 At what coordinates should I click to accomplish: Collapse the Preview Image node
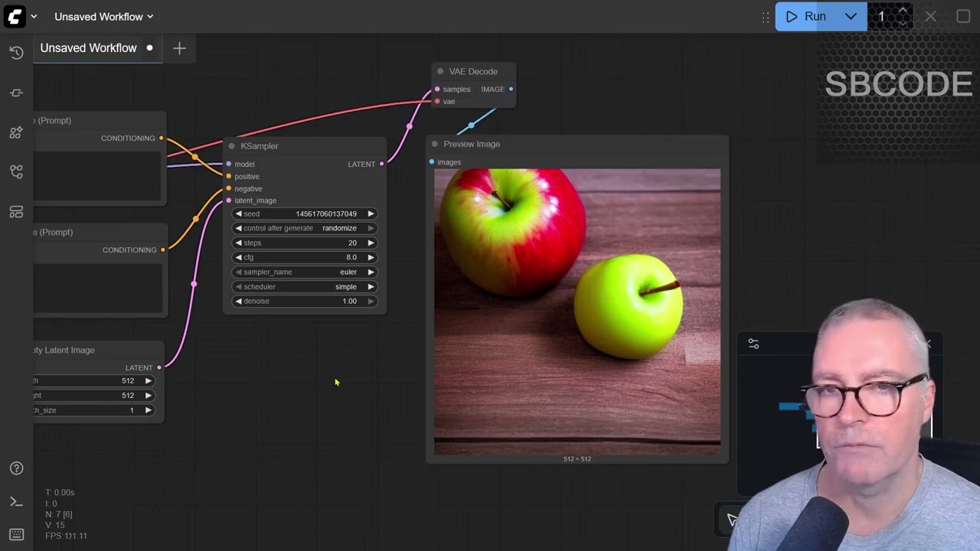pos(435,144)
